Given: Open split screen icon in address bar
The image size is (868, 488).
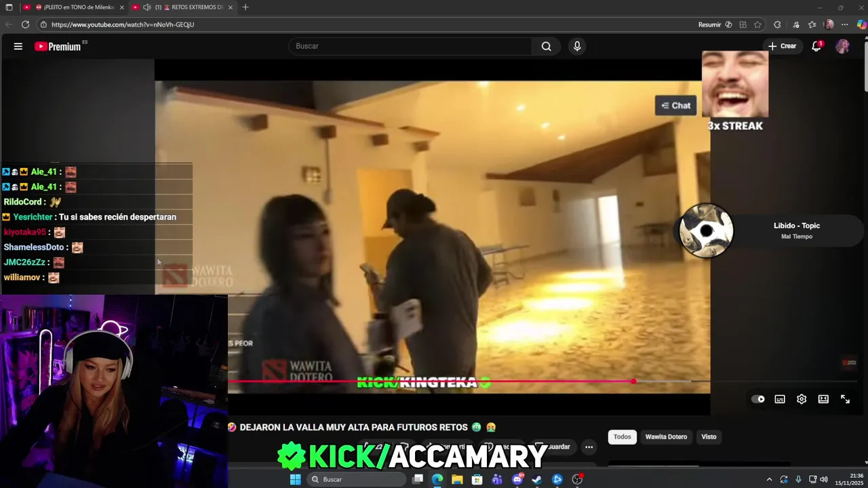Looking at the screenshot, I should [x=743, y=24].
